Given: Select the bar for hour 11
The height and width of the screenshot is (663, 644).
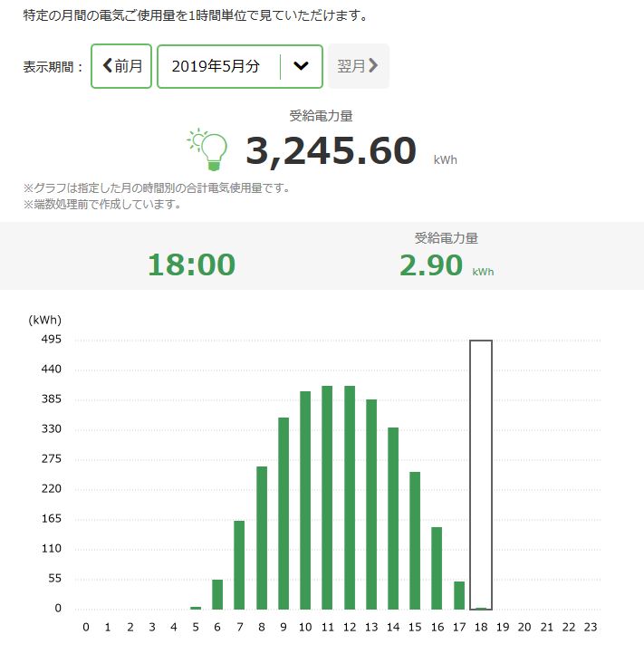Looking at the screenshot, I should click(327, 497).
